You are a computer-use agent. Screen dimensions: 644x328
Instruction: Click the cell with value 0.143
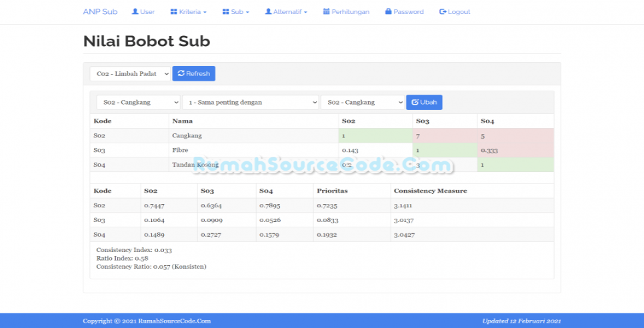coord(375,150)
